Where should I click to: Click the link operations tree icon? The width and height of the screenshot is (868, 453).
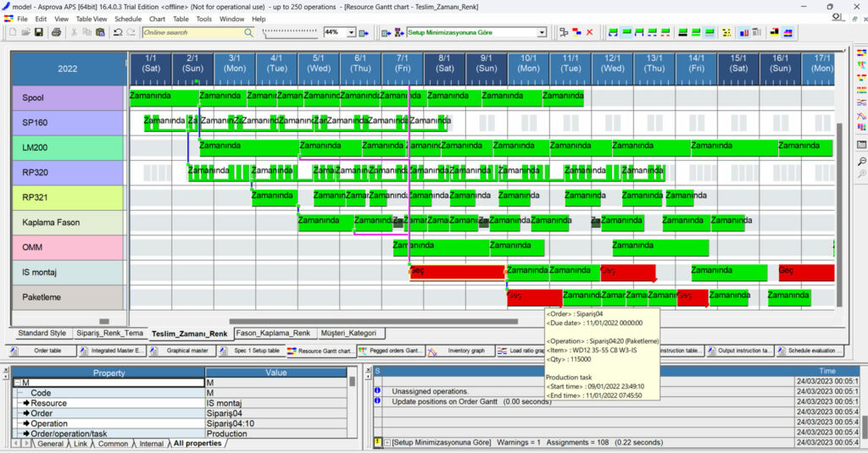(x=564, y=33)
